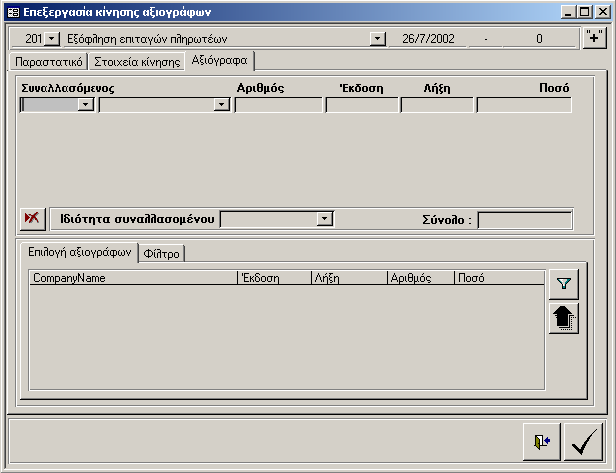Confirm with the checkmark button
616x473 pixels.
[581, 441]
